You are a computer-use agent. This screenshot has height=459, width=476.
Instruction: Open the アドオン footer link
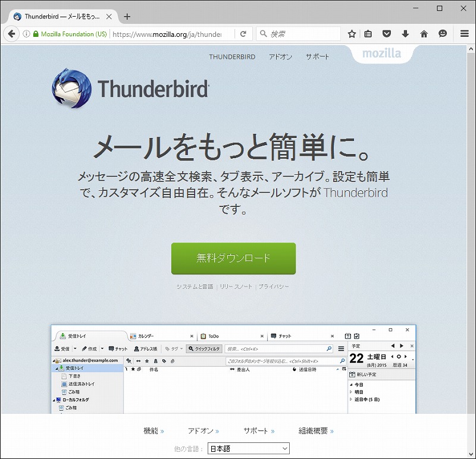(203, 431)
